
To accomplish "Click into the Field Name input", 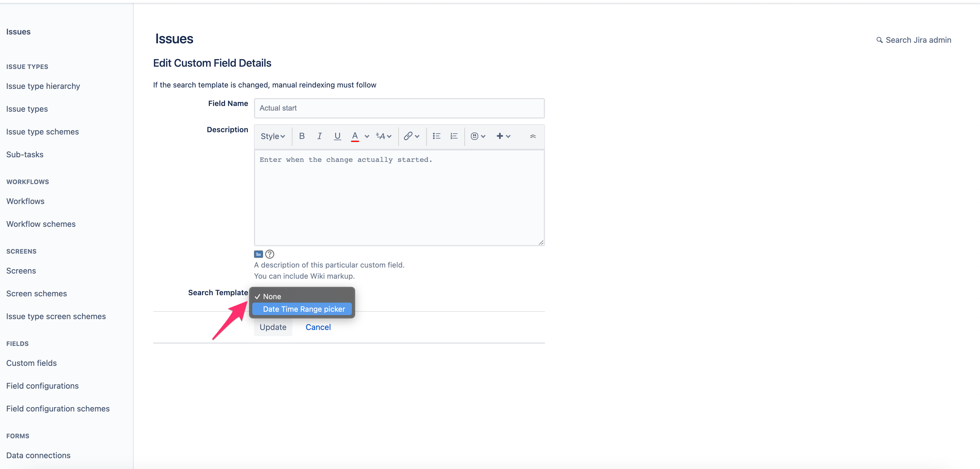I will [399, 108].
